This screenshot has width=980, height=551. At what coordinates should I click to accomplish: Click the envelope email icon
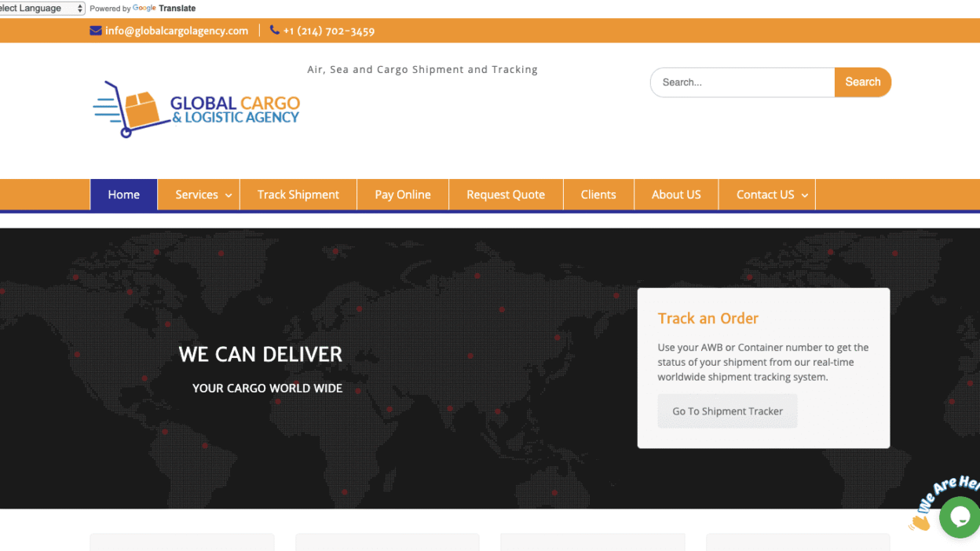(x=96, y=31)
